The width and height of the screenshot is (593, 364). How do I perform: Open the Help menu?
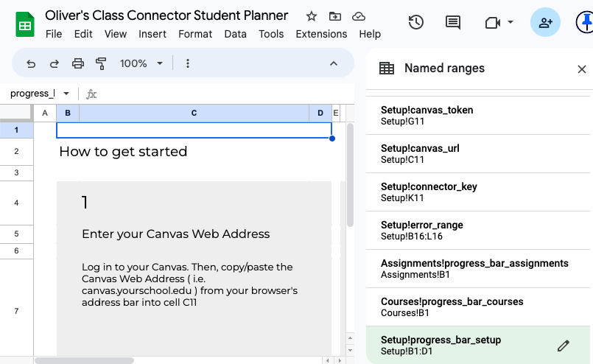tap(370, 34)
